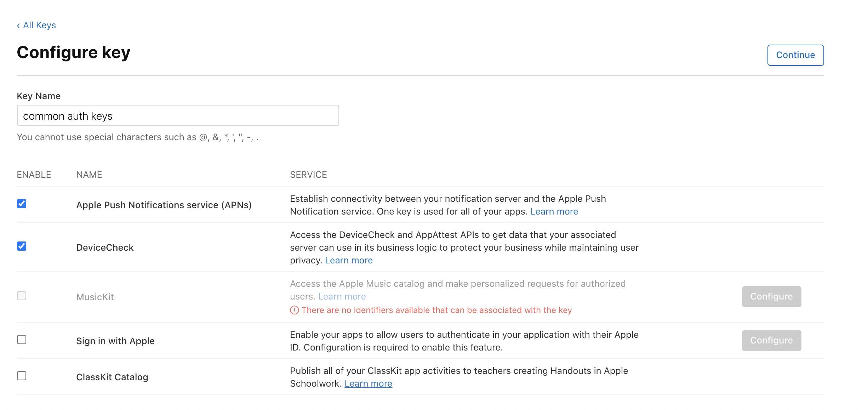
Task: Click Configure button for Sign in with Apple
Action: [771, 341]
